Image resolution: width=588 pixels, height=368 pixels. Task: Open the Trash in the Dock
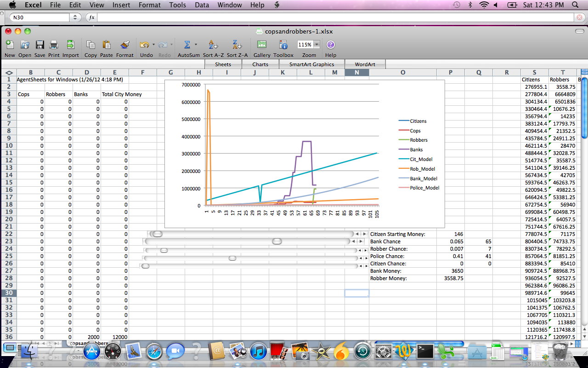(x=560, y=352)
